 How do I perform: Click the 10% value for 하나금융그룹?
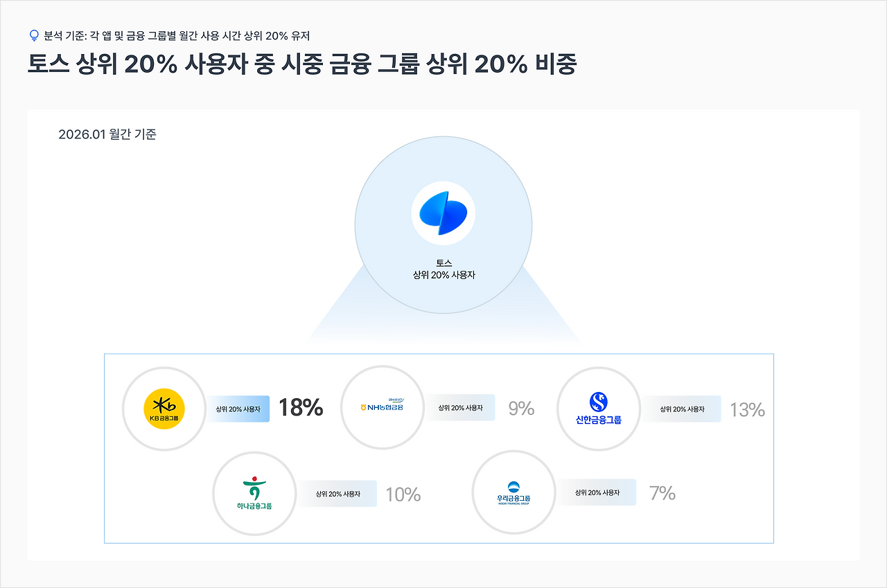(403, 495)
